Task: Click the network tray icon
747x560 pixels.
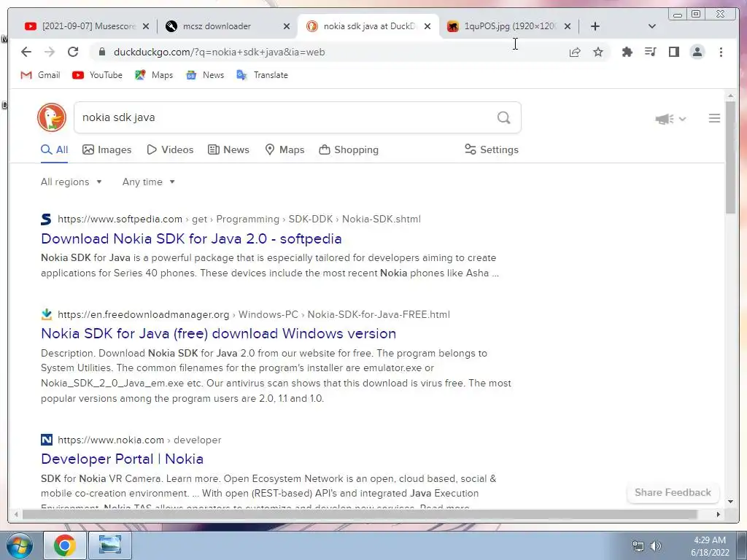Action: click(638, 546)
